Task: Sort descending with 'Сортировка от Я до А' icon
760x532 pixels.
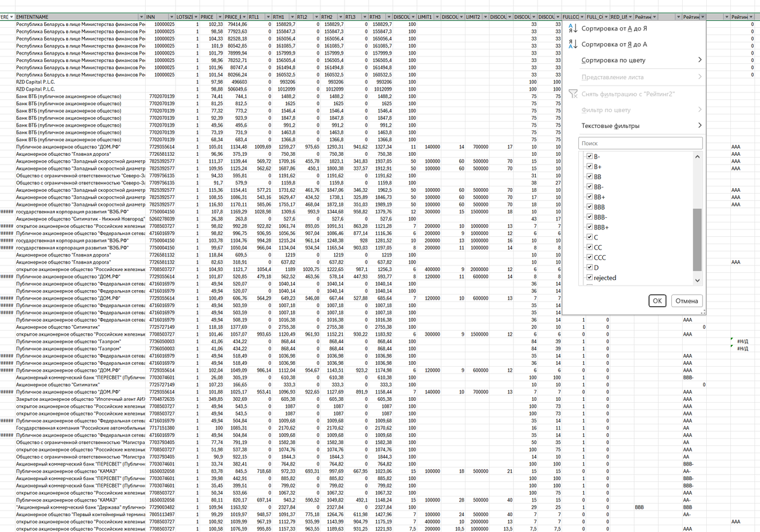Action: point(573,44)
